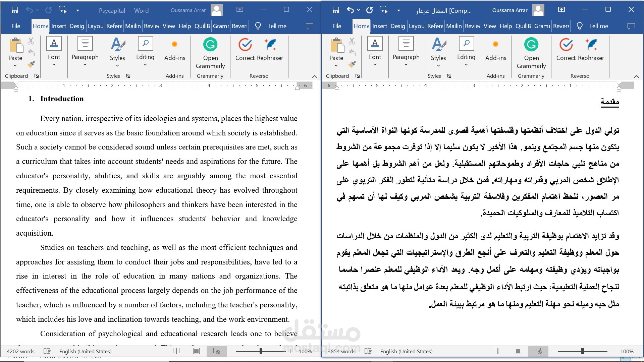Expand Editing group dropdown in right window

pyautogui.click(x=466, y=64)
